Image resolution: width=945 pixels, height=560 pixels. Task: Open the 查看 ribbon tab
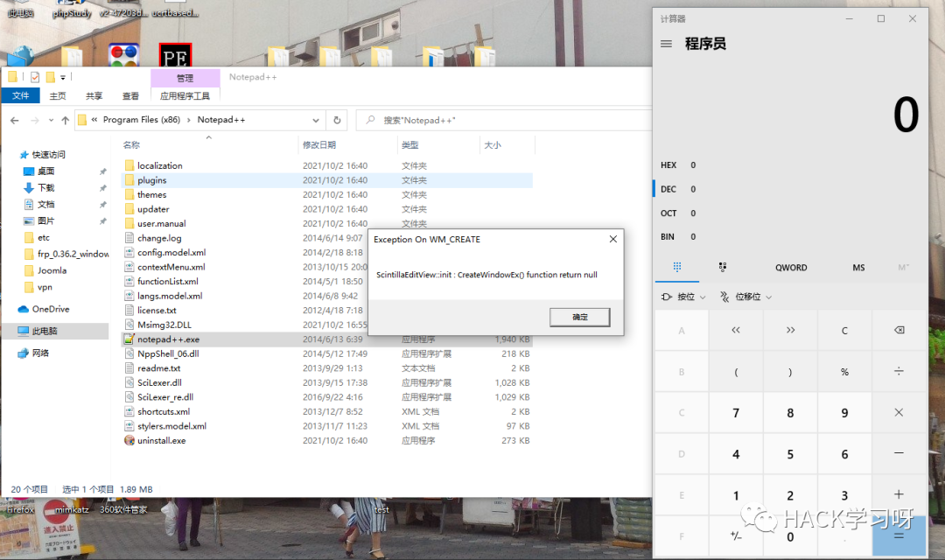point(130,96)
